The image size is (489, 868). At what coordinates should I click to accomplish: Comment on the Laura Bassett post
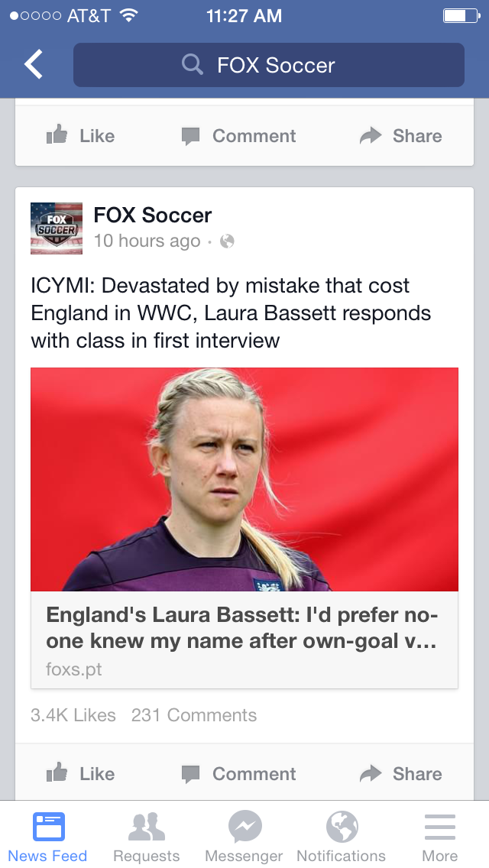[238, 772]
